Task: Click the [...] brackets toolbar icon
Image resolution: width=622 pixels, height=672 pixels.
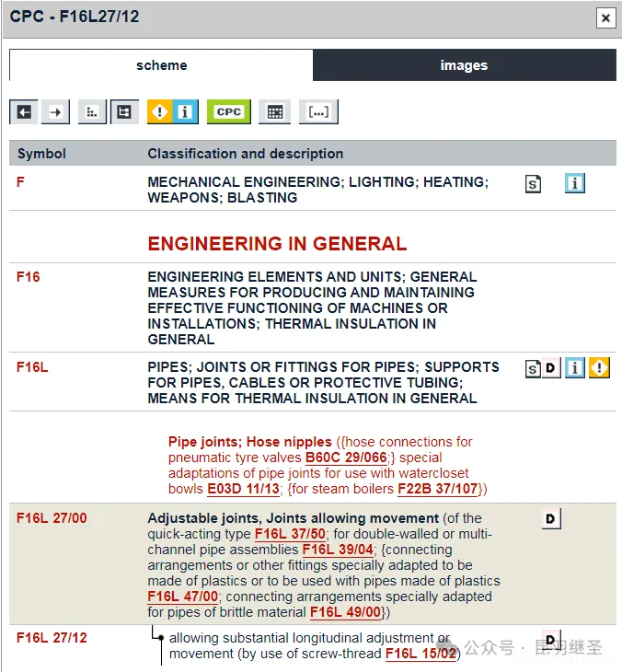Action: tap(318, 112)
